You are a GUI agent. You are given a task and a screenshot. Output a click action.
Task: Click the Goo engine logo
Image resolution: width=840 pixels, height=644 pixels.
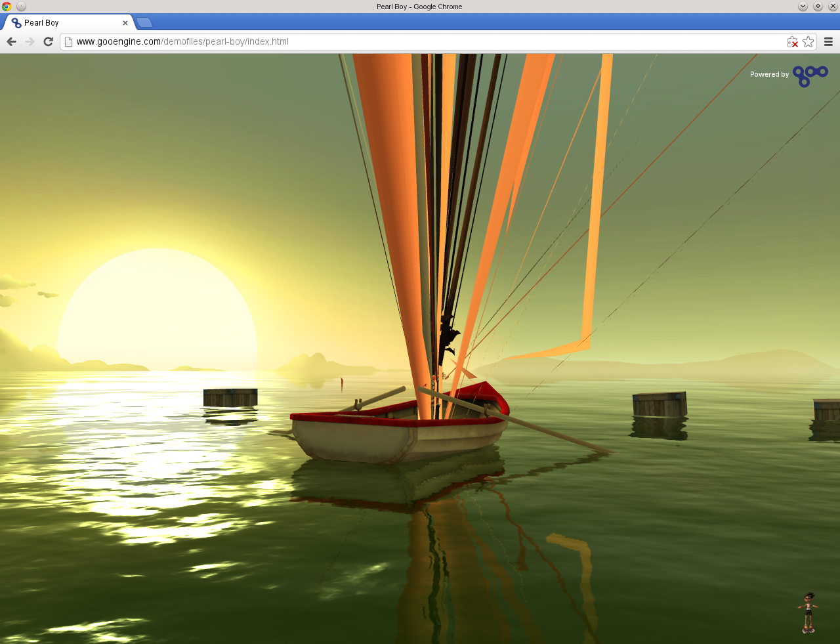[x=810, y=75]
